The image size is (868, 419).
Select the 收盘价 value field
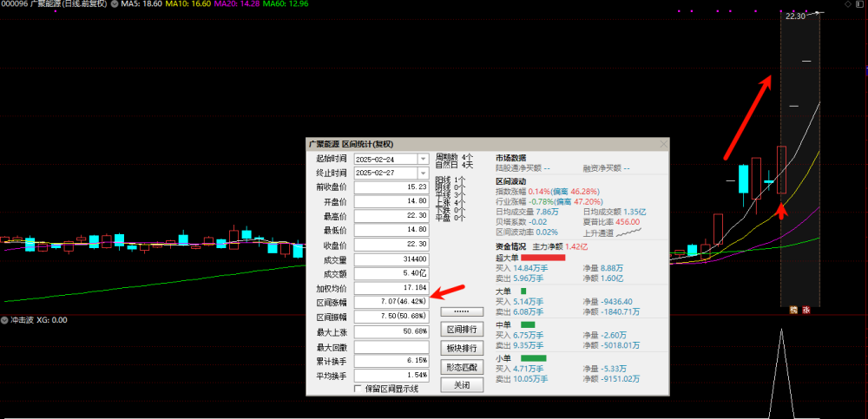[391, 245]
